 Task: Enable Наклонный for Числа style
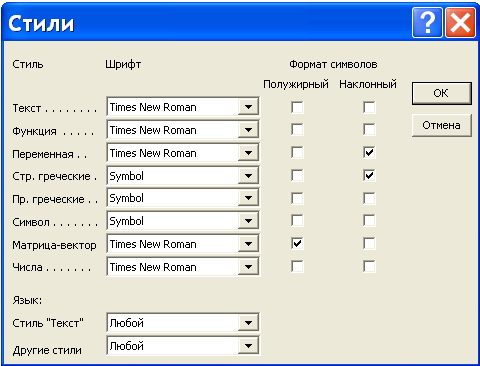pos(369,267)
